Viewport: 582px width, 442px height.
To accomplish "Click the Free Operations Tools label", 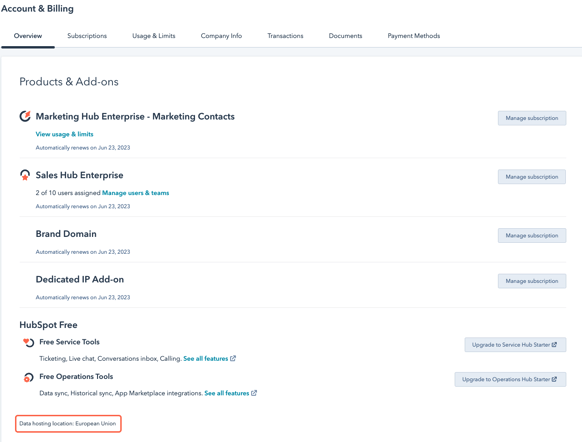I will click(76, 376).
